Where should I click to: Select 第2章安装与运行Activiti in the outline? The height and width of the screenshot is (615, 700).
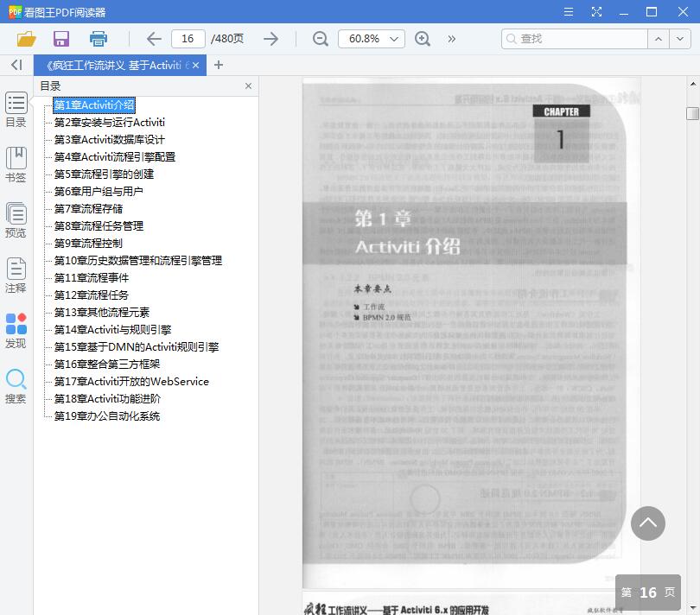tap(110, 123)
